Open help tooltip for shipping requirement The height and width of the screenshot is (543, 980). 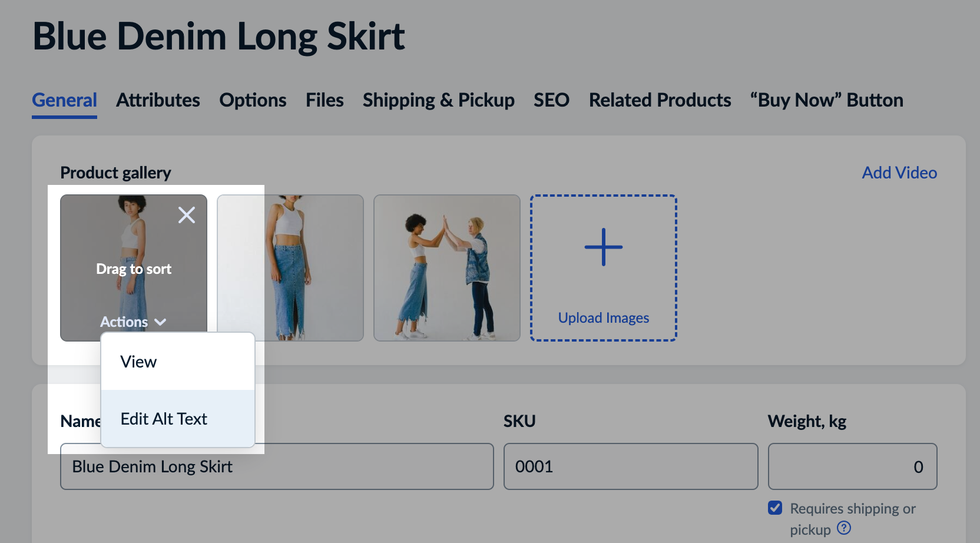click(x=844, y=528)
